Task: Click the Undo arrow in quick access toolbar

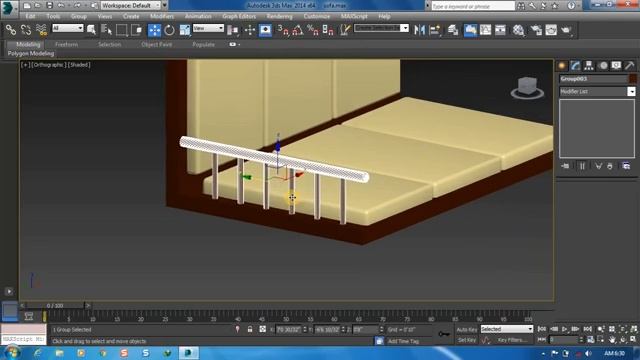Action: coord(61,6)
